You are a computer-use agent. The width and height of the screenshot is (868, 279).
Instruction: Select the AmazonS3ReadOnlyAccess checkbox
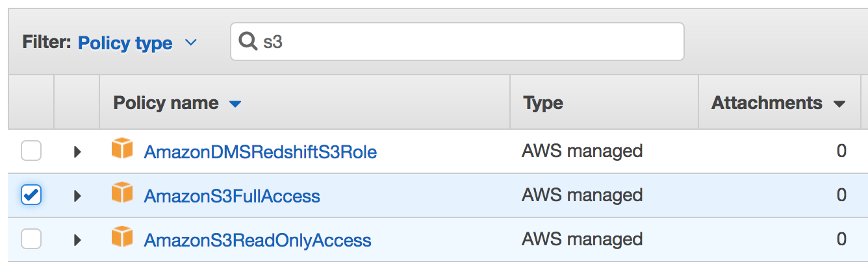coord(31,239)
